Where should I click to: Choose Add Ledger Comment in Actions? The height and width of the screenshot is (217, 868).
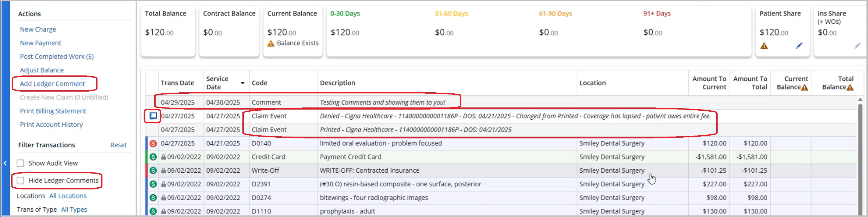click(52, 84)
